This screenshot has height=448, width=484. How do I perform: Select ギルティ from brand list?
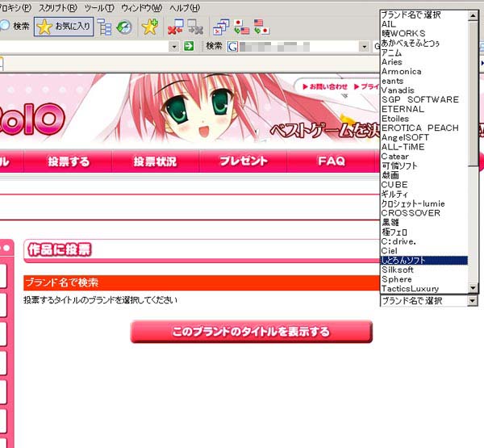pos(424,194)
